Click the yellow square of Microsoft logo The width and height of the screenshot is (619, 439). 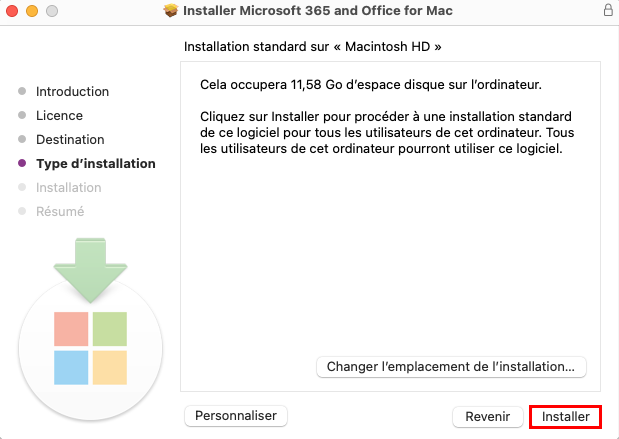click(x=110, y=368)
